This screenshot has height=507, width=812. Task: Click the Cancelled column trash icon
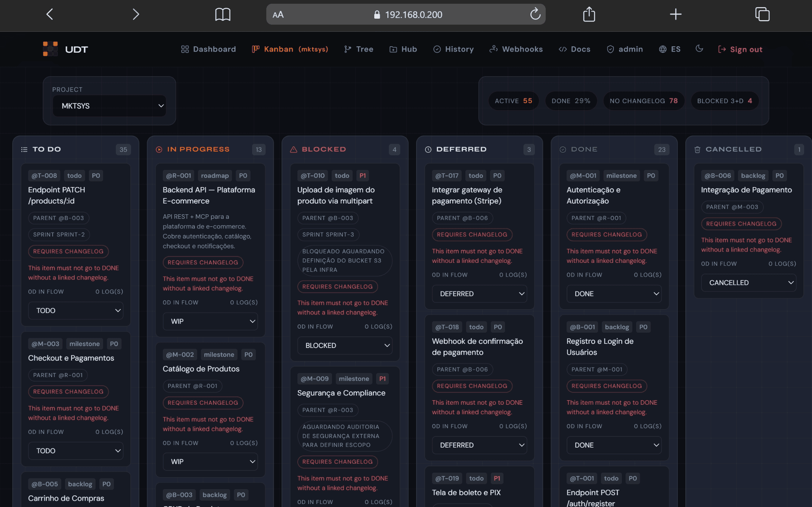[697, 149]
